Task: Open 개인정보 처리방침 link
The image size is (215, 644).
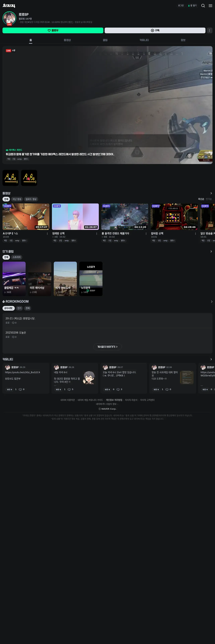Action: 114,400
